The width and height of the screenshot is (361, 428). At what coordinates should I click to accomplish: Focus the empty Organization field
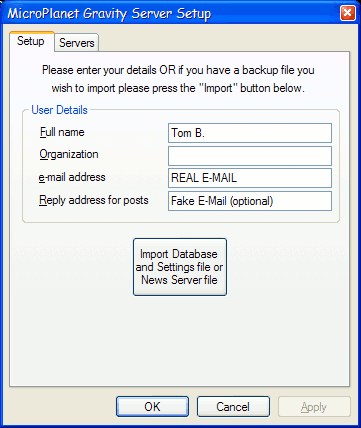(250, 156)
